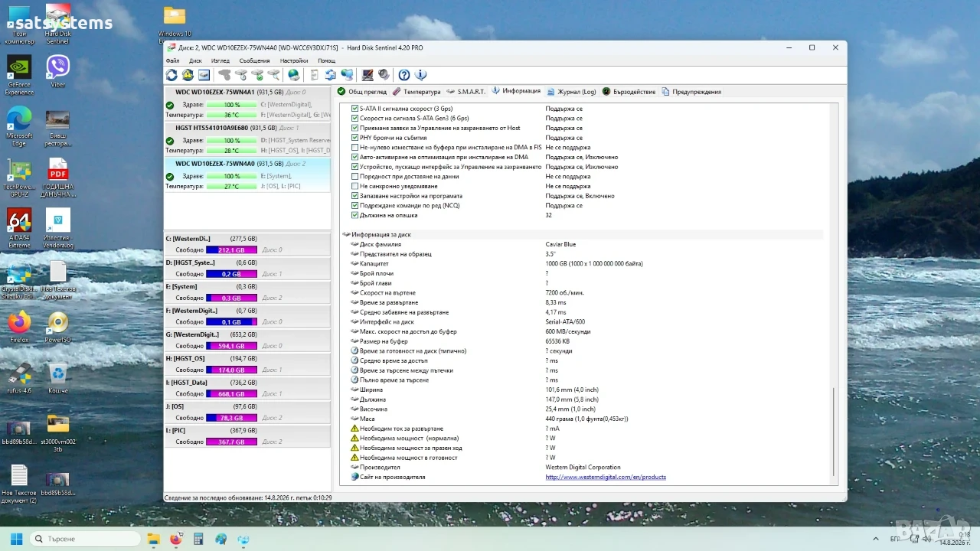This screenshot has width=980, height=551.
Task: Open AIDA64 Extreme desktop shortcut
Action: [x=19, y=230]
